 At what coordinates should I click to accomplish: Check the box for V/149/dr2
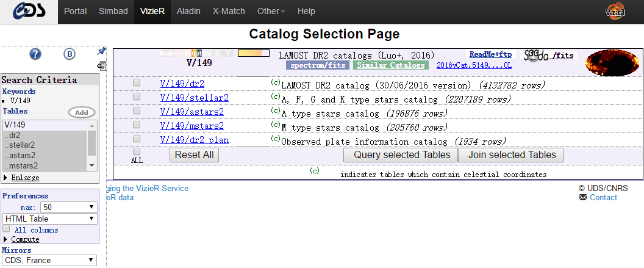point(137,83)
